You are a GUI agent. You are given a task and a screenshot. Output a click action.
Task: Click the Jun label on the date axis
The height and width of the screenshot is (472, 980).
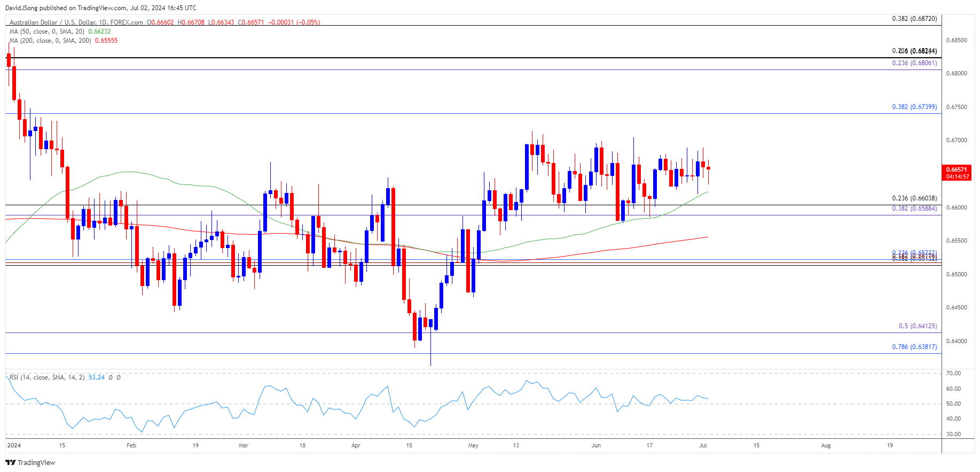pos(596,445)
